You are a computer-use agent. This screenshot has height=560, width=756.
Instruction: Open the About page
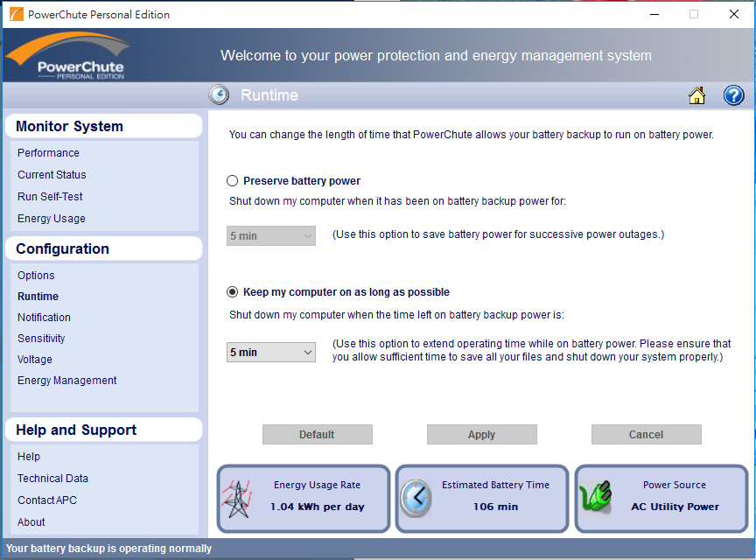31,521
